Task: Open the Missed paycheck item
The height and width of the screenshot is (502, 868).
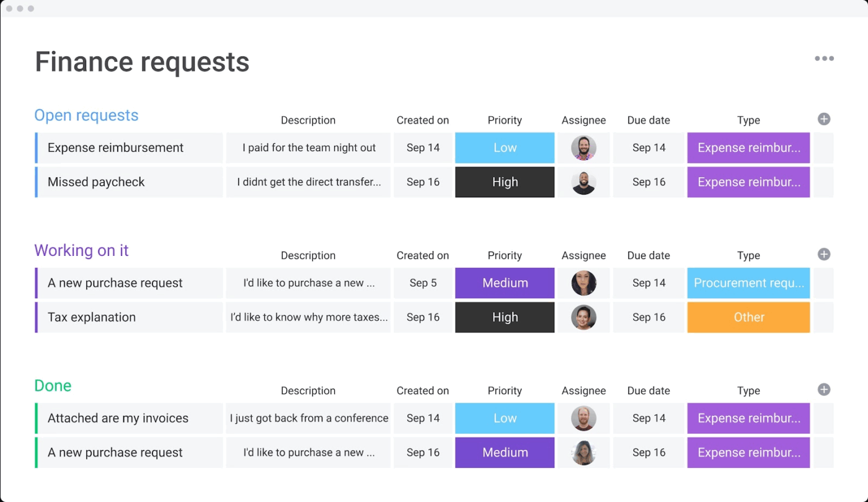Action: point(96,182)
